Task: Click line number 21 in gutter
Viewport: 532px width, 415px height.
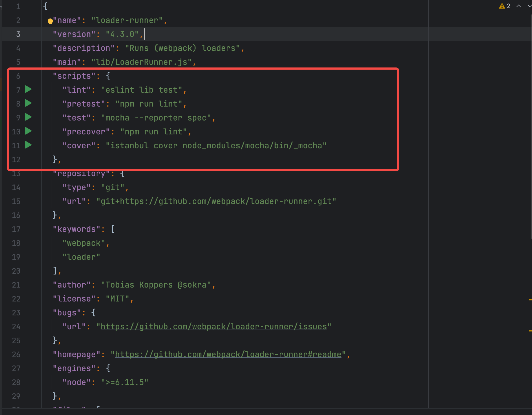Action: pyautogui.click(x=16, y=285)
